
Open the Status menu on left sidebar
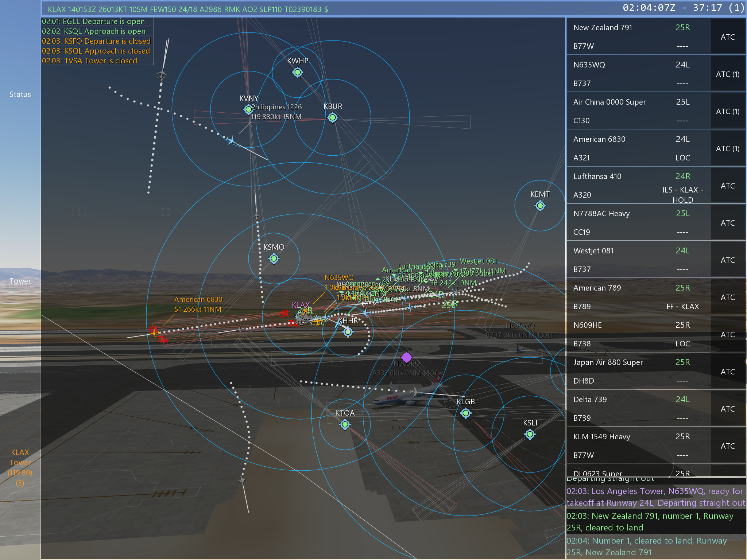[x=20, y=94]
